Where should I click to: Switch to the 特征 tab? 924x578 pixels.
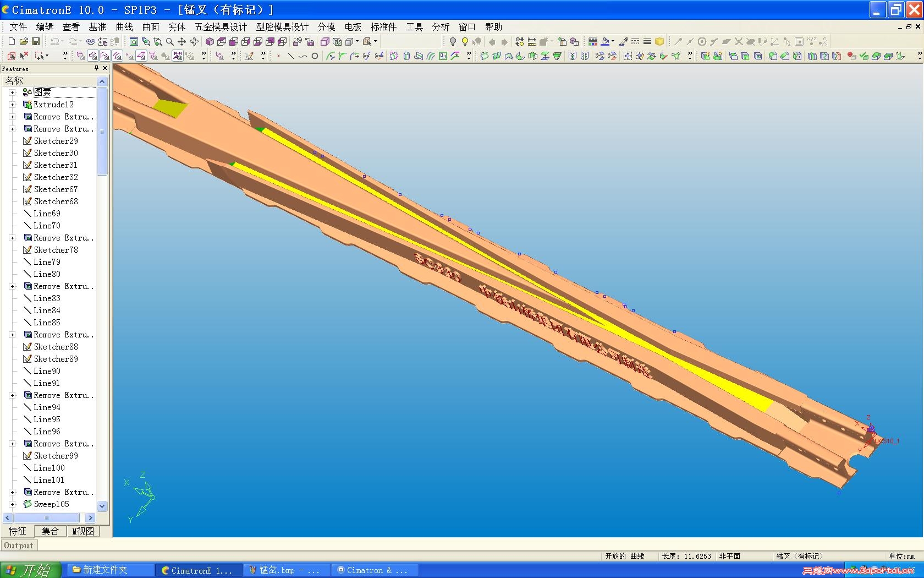tap(18, 531)
